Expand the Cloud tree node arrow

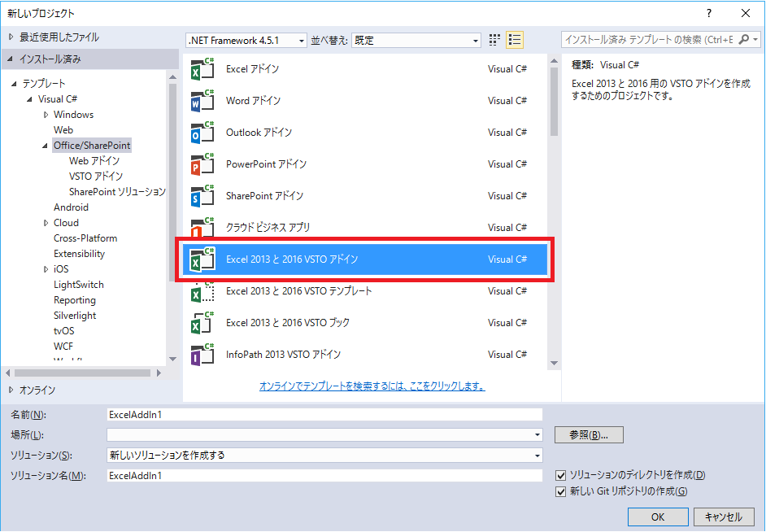[46, 223]
